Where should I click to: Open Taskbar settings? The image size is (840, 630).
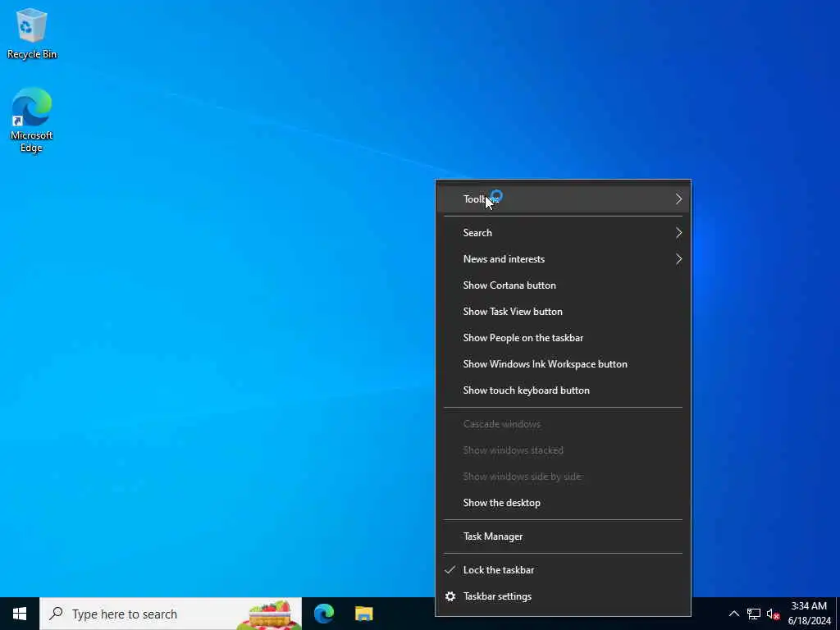563,596
